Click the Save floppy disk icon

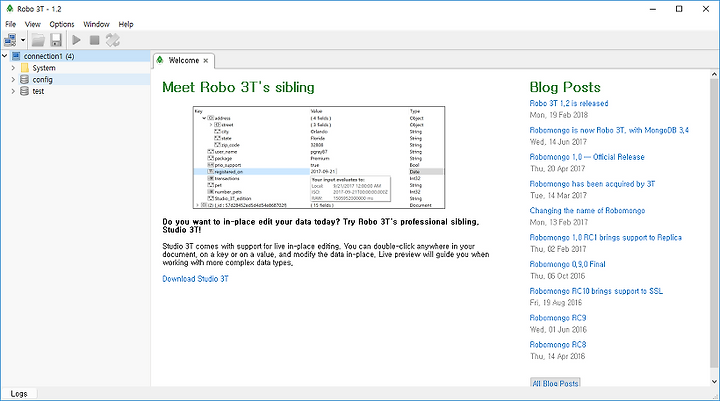(x=56, y=40)
